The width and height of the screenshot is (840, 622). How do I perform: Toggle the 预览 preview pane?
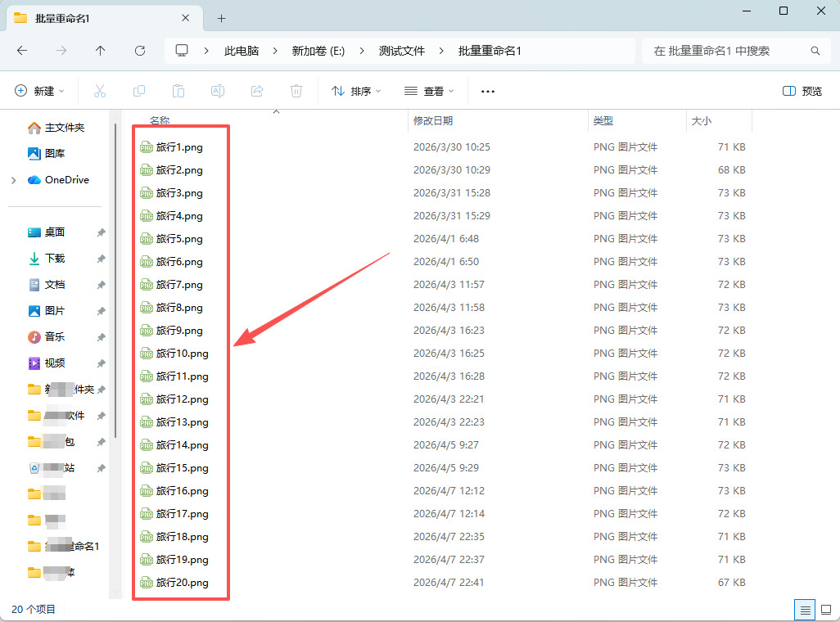point(802,91)
